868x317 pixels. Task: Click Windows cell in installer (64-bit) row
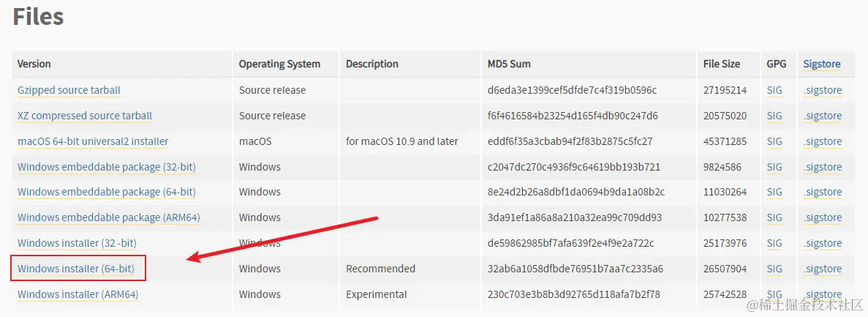[260, 268]
